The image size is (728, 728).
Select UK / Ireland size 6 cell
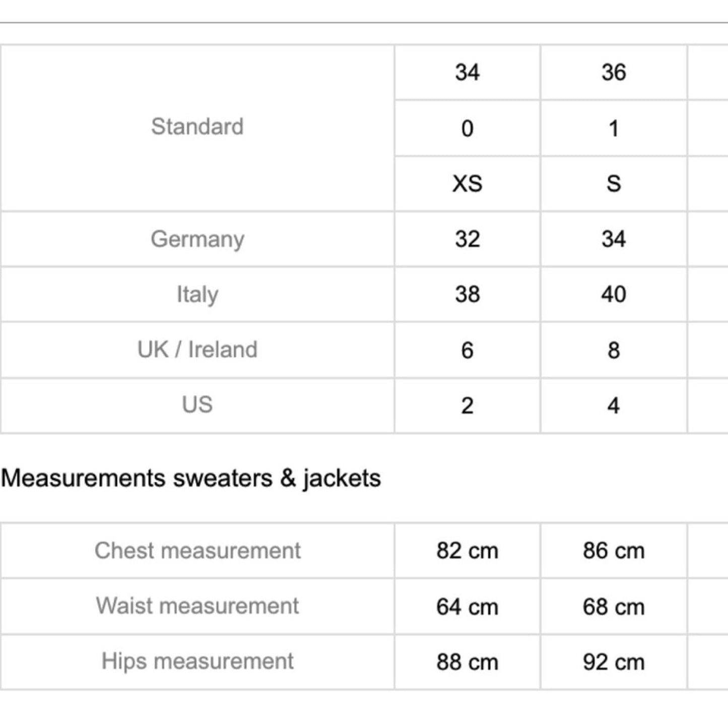pos(467,350)
